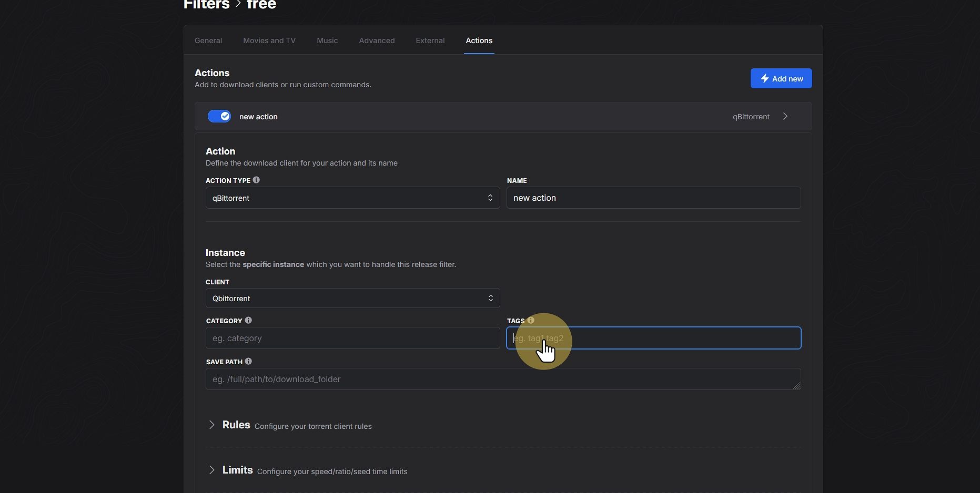This screenshot has width=980, height=493.
Task: Open the Action Type dropdown
Action: pyautogui.click(x=352, y=198)
